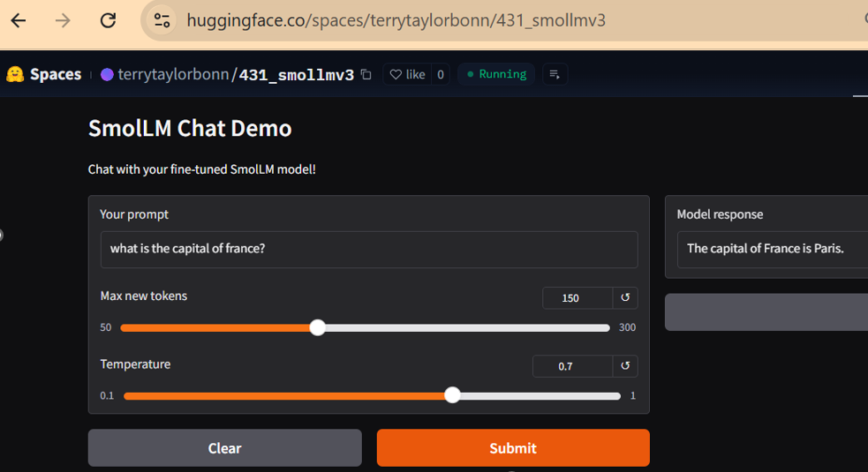The height and width of the screenshot is (472, 868).
Task: Go back using the browser back arrow
Action: pos(19,21)
